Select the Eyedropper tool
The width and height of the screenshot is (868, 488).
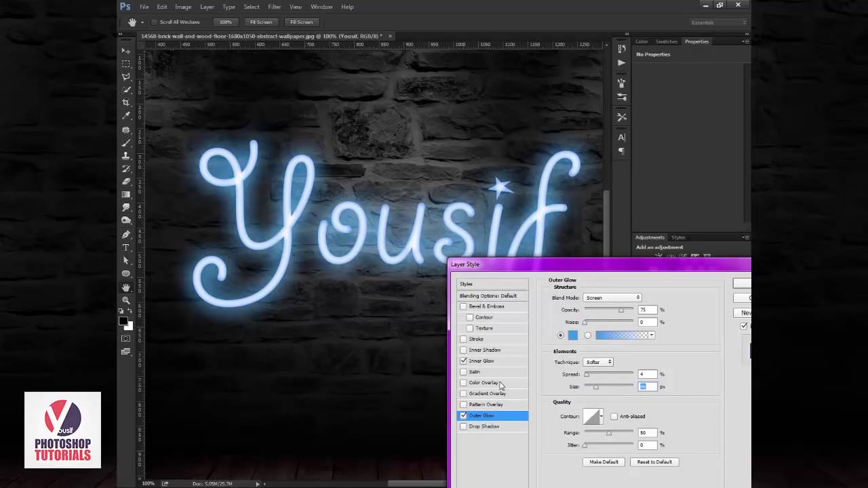(x=126, y=116)
